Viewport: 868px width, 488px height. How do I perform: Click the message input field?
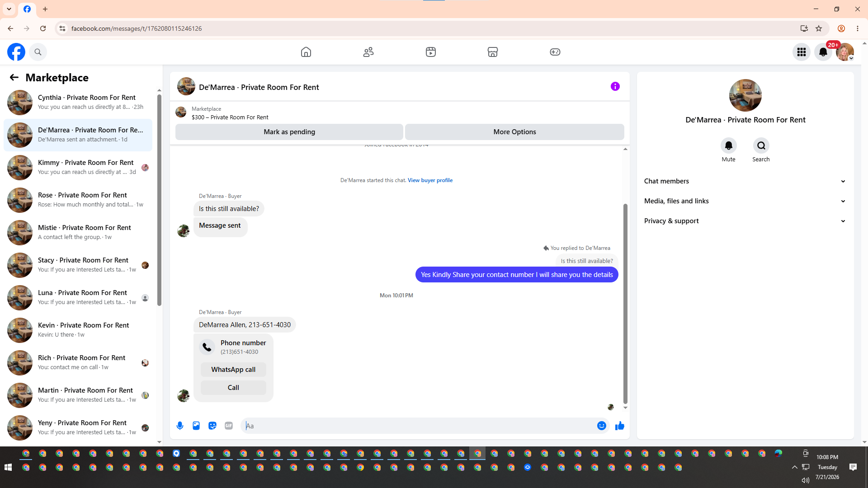point(419,426)
